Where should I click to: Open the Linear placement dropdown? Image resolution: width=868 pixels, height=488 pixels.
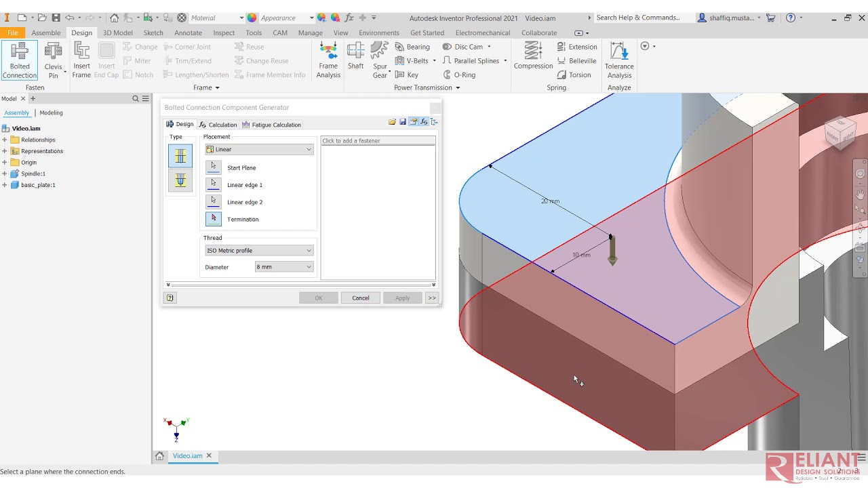click(x=259, y=149)
